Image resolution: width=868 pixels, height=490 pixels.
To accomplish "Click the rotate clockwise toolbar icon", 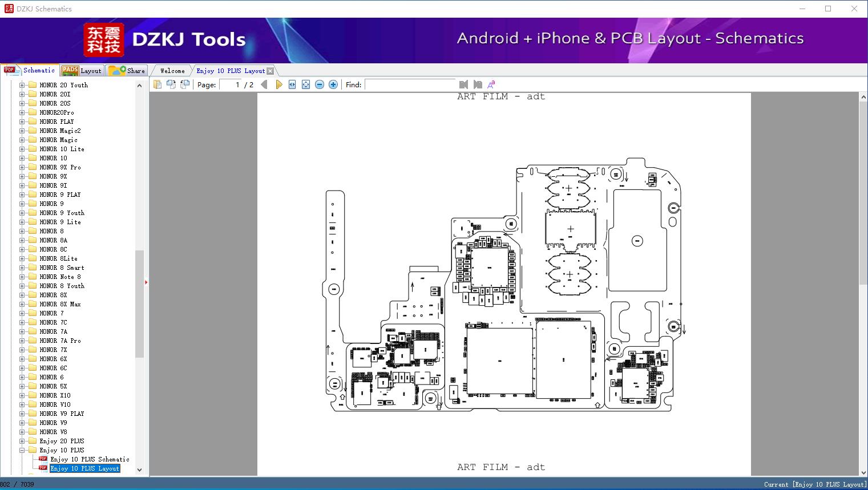I will pyautogui.click(x=185, y=84).
